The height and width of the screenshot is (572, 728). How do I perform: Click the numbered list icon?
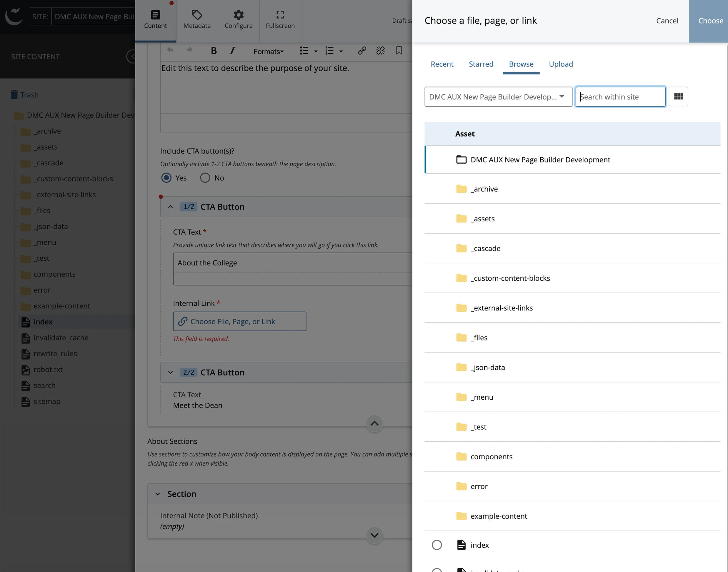pyautogui.click(x=330, y=51)
